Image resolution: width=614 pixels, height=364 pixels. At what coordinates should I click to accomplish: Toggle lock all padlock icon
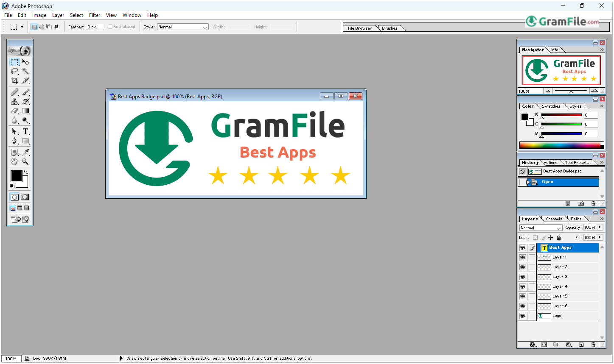558,238
